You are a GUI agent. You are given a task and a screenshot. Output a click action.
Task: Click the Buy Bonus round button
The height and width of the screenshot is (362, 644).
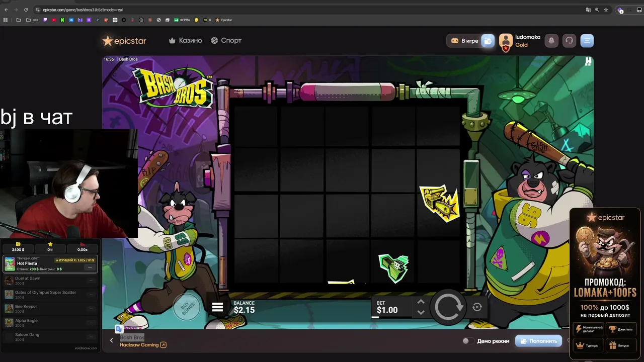(x=187, y=306)
